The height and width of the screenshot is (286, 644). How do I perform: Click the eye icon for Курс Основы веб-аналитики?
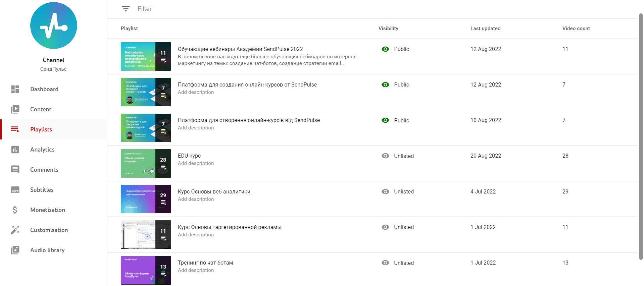coord(386,191)
